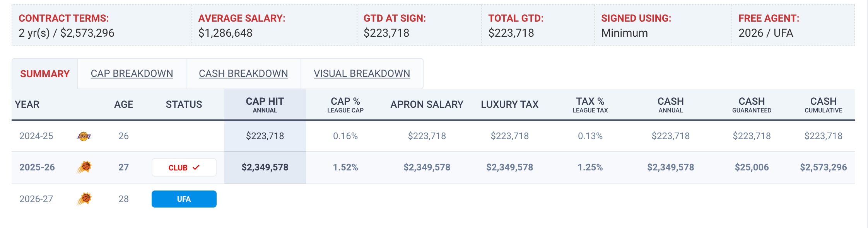Open the CASH BREAKDOWN tab
This screenshot has width=868, height=228.
(243, 73)
